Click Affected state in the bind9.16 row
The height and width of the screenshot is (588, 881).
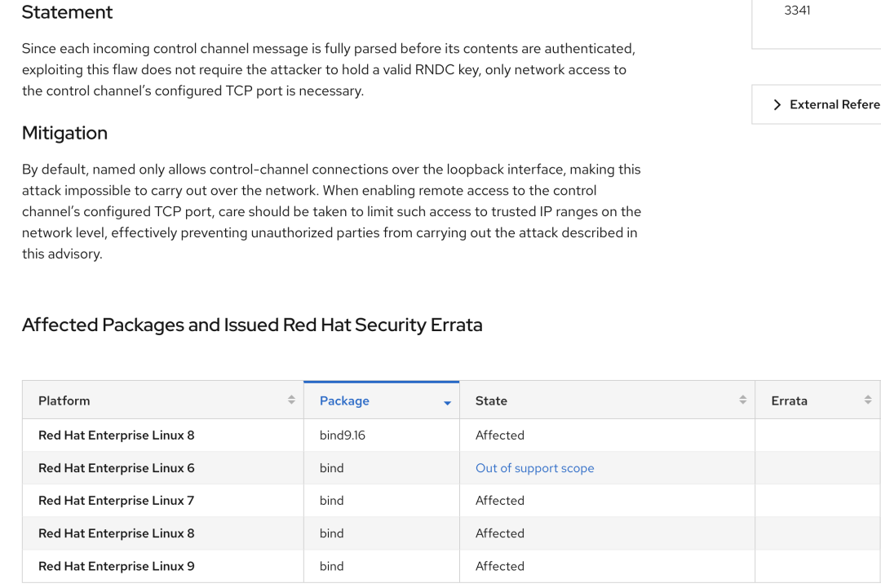pyautogui.click(x=499, y=435)
